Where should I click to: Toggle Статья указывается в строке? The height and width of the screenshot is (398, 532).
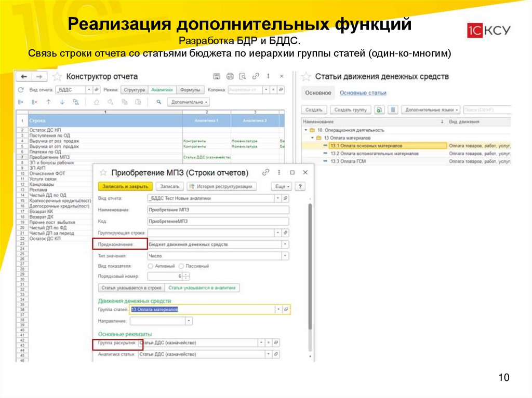coord(131,288)
